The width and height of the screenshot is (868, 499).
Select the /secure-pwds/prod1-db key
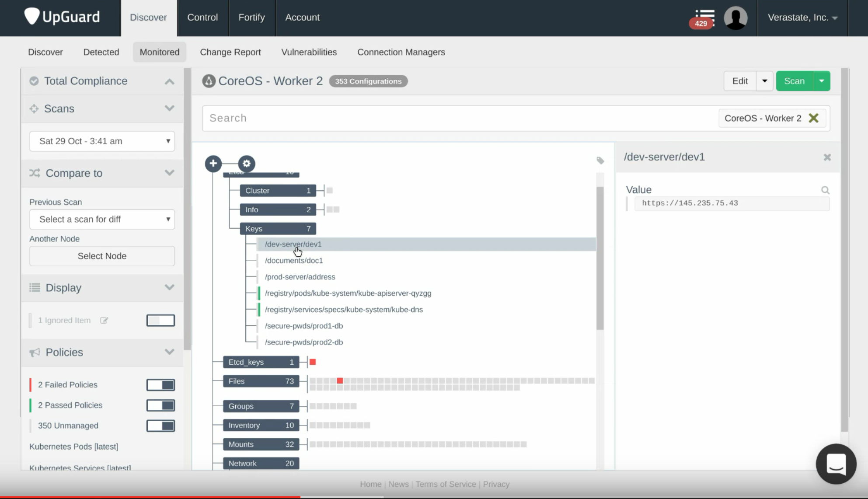tap(304, 326)
